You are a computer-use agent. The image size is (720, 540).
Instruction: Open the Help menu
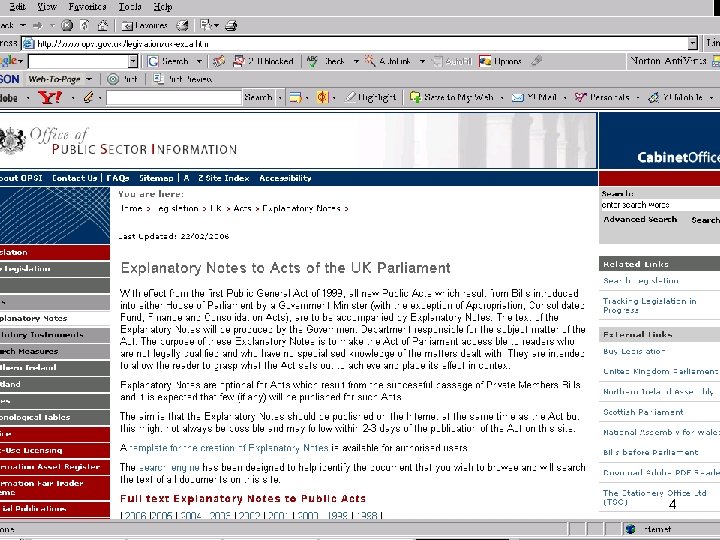click(x=163, y=7)
